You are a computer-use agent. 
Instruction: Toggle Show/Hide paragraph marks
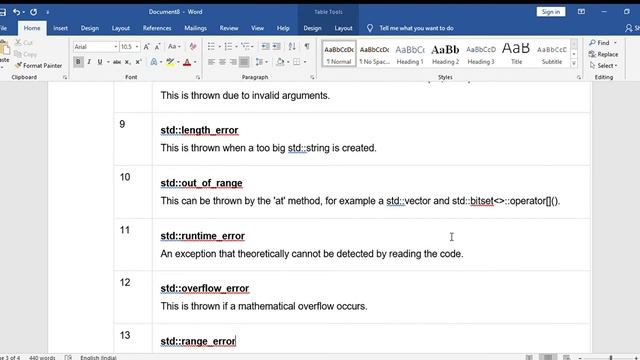[307, 47]
